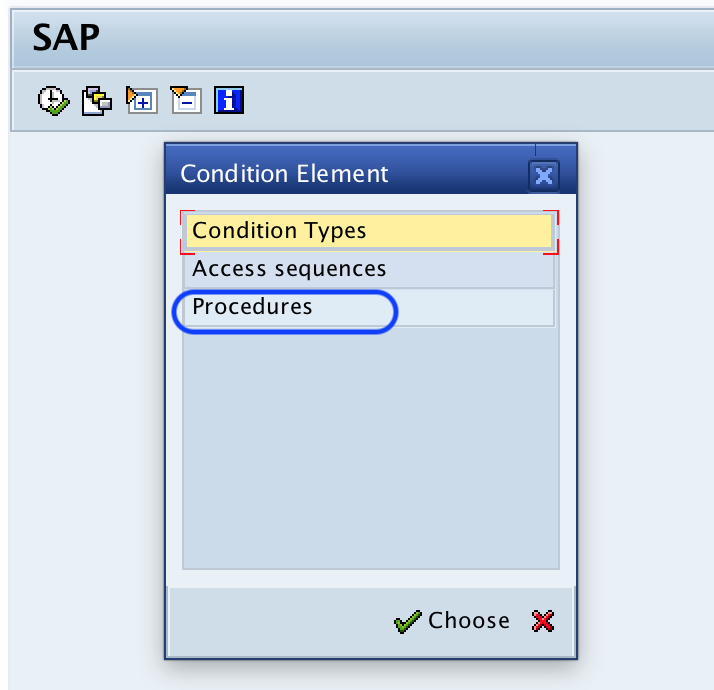Click the overlapping documents toolbar icon
Viewport: 714px width, 690px height.
tap(97, 100)
